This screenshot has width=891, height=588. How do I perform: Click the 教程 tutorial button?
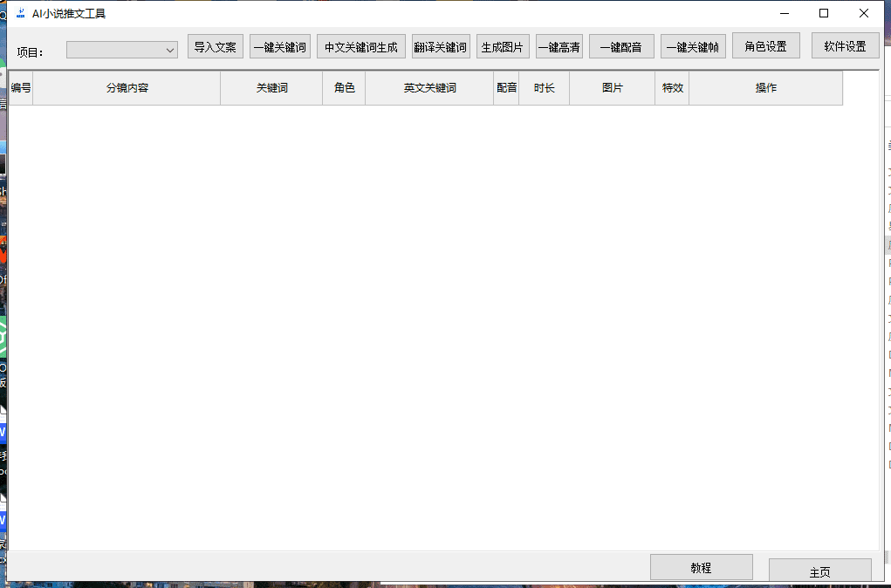coord(701,566)
